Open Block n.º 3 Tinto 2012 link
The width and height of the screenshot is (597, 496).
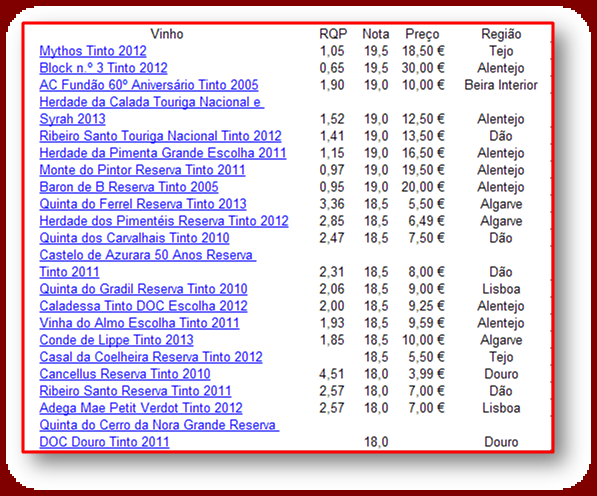tap(103, 68)
